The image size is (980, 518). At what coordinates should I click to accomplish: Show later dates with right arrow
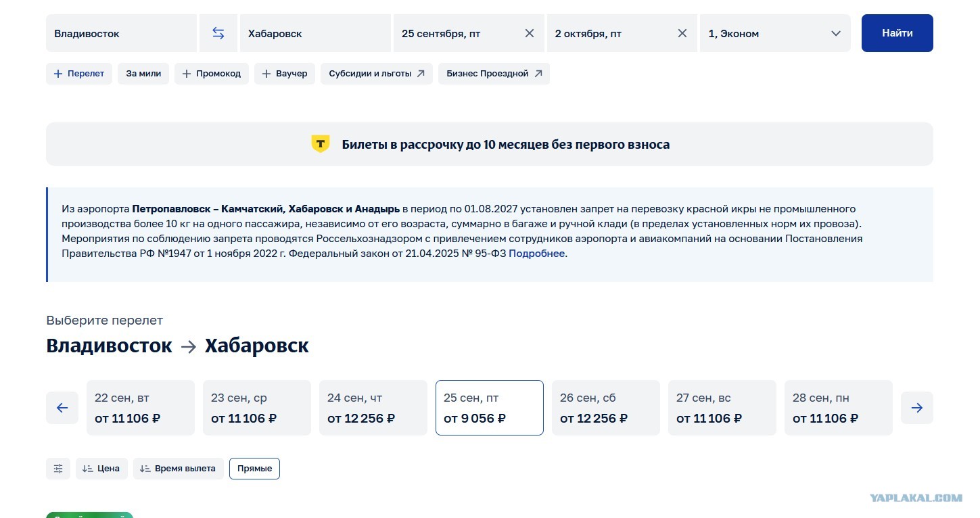(x=917, y=408)
